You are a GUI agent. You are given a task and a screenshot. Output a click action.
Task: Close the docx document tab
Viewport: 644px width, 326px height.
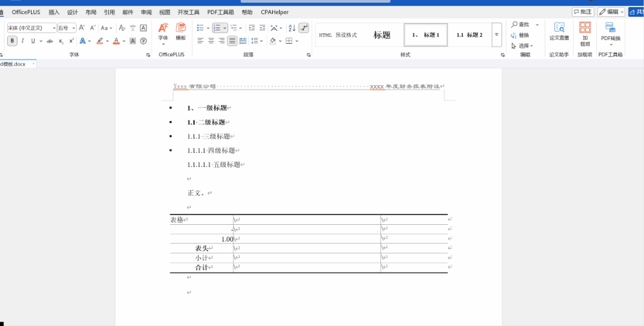click(34, 64)
